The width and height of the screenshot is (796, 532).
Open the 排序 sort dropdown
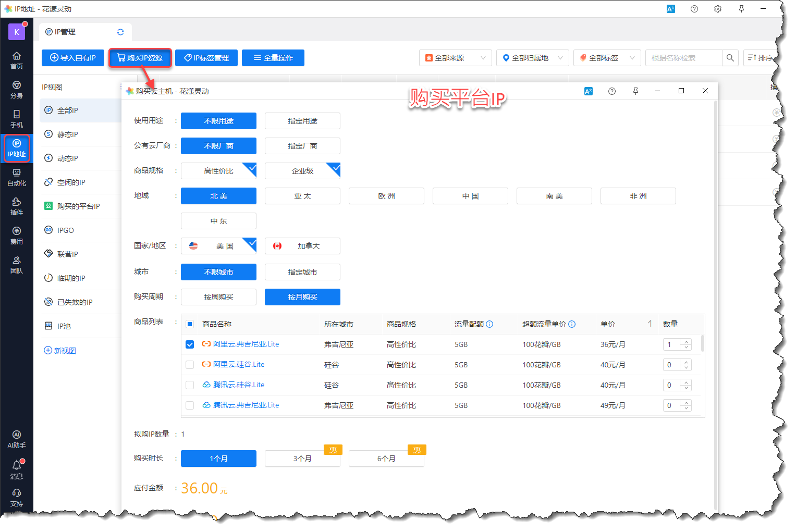760,58
